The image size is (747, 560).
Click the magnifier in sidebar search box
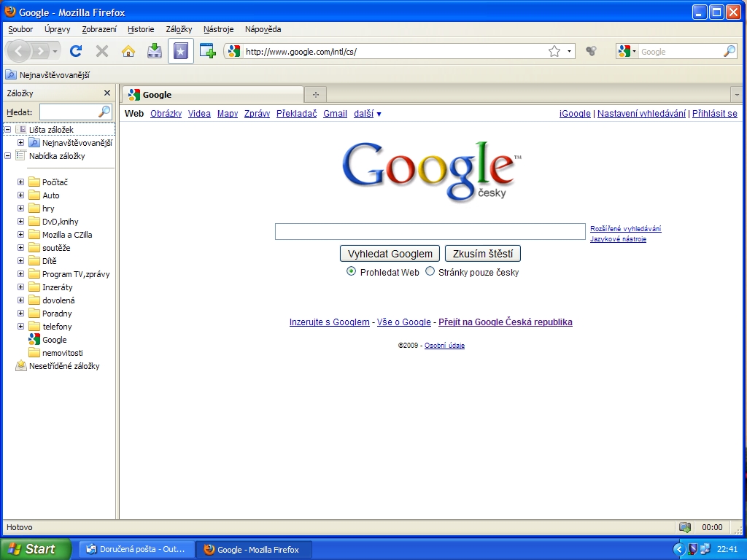[104, 112]
